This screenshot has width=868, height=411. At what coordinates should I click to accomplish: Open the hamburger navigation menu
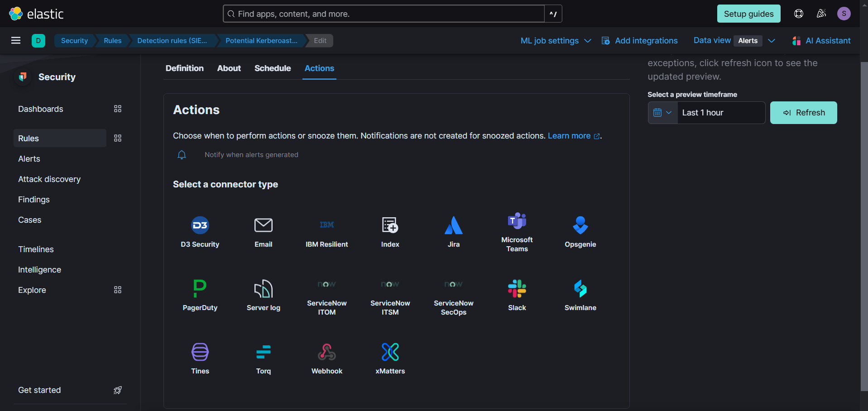[16, 40]
